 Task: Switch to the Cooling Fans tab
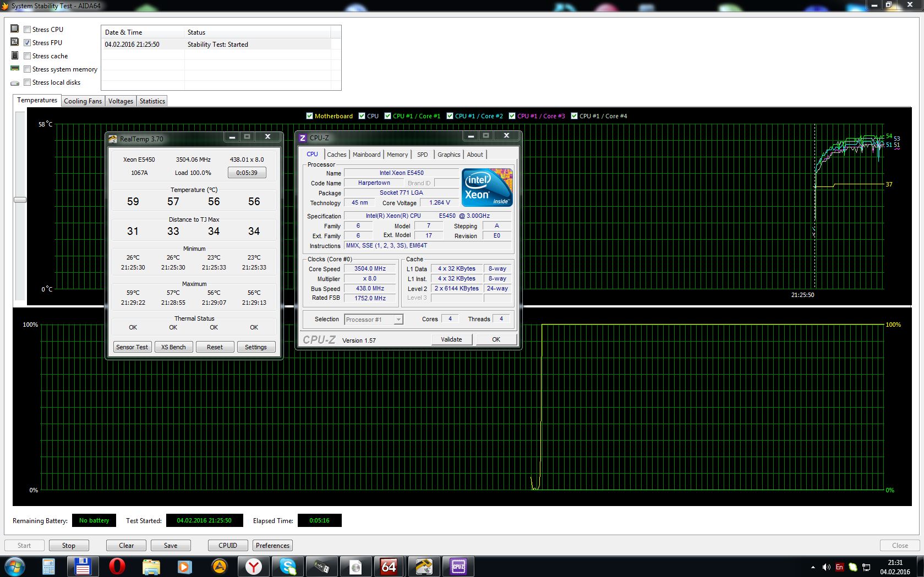coord(83,101)
